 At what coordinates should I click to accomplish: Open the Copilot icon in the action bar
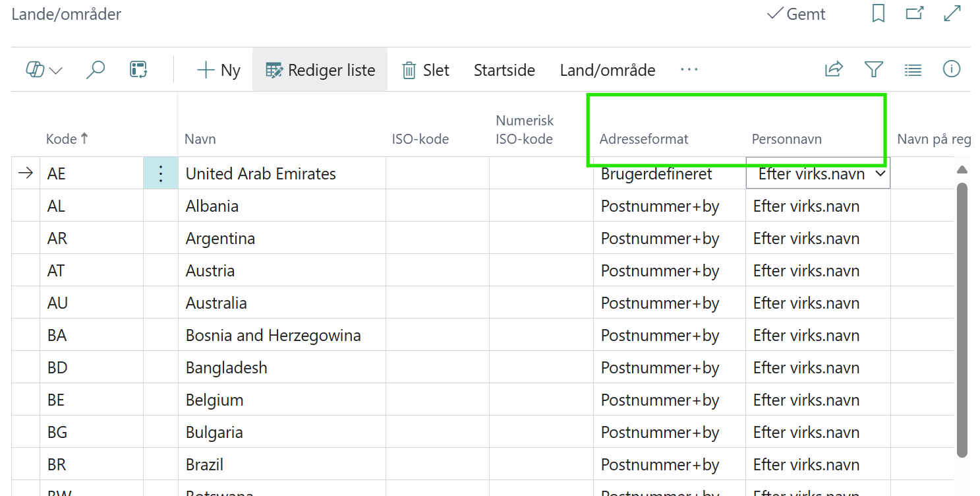click(34, 69)
